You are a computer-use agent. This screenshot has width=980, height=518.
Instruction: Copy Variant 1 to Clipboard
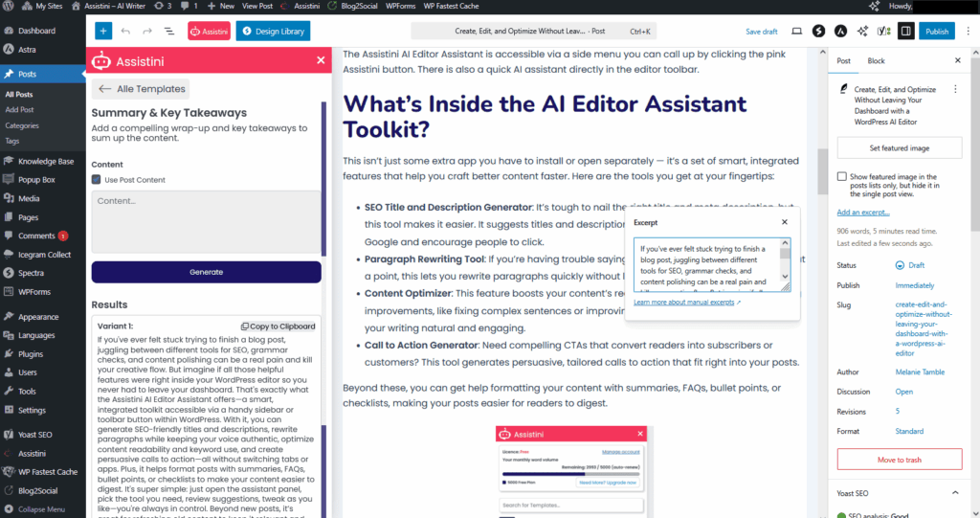coord(278,326)
